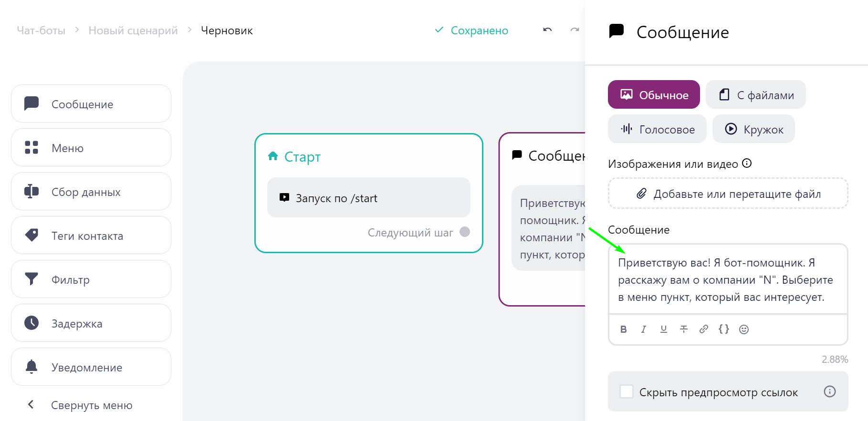Select the С файлами message type

tap(756, 94)
